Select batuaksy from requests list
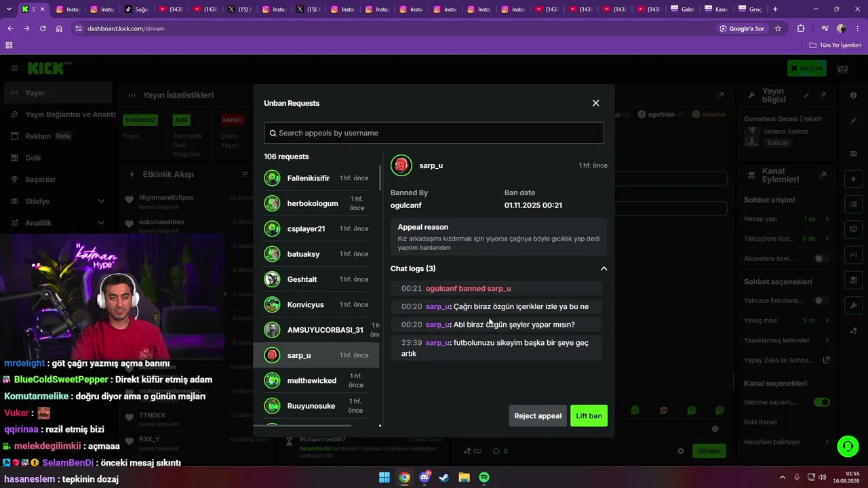This screenshot has width=868, height=488. tap(316, 254)
